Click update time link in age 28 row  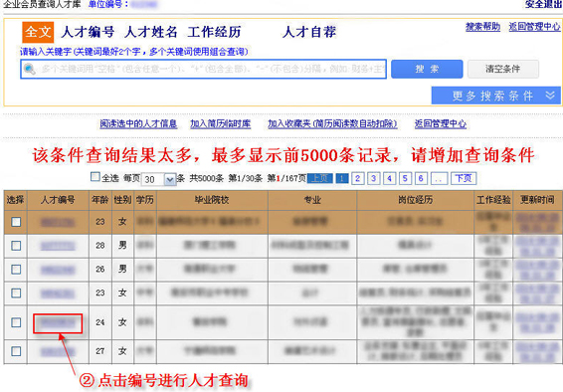(x=537, y=246)
